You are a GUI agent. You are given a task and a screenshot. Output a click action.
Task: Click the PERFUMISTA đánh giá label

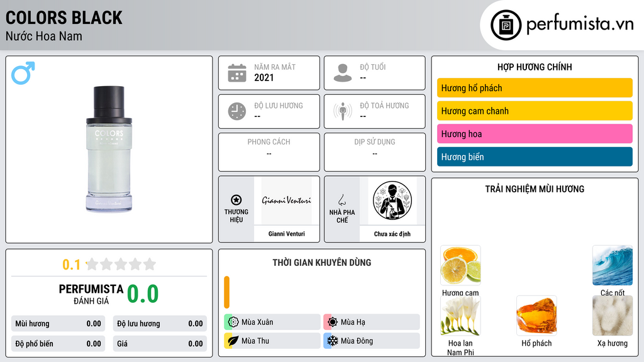point(91,294)
